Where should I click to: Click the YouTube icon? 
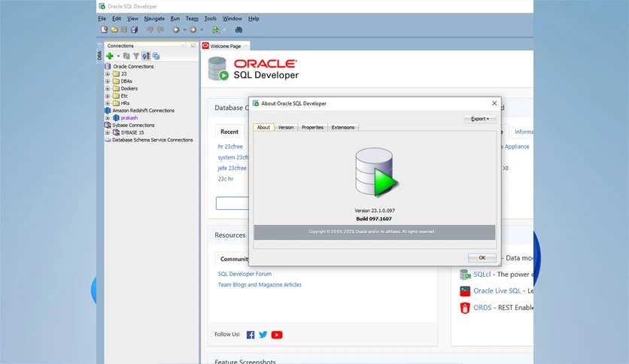tap(277, 335)
